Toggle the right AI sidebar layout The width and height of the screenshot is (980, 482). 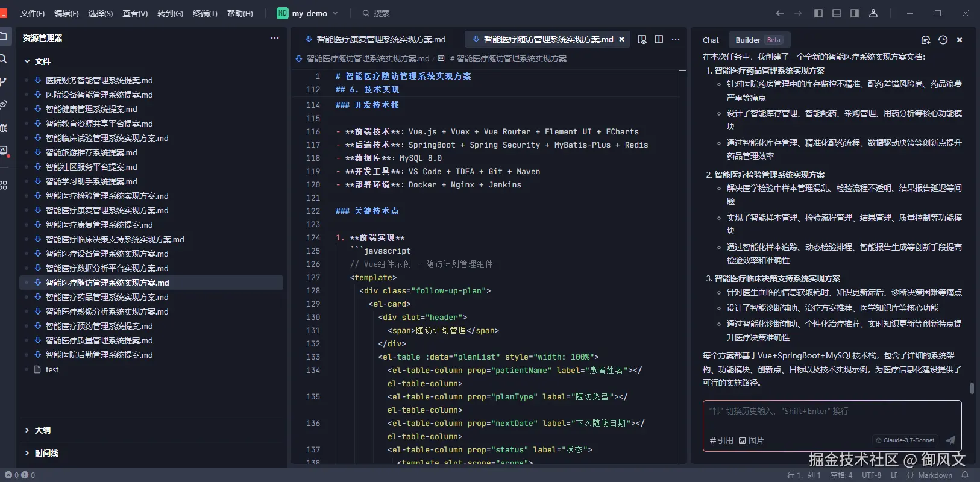pos(855,13)
